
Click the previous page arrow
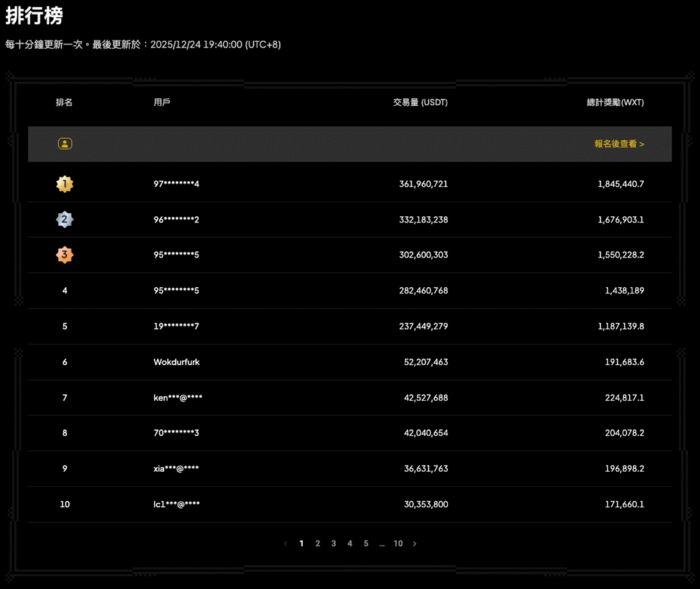(x=285, y=544)
